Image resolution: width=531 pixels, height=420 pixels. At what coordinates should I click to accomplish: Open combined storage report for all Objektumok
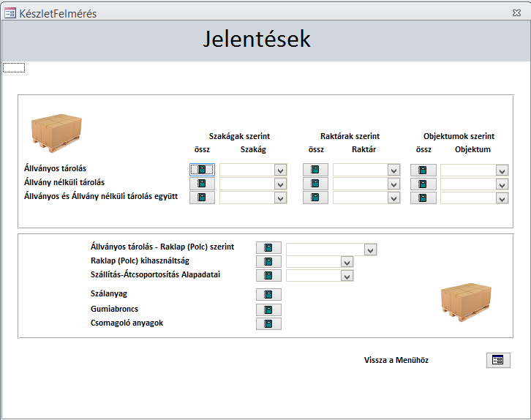[423, 198]
